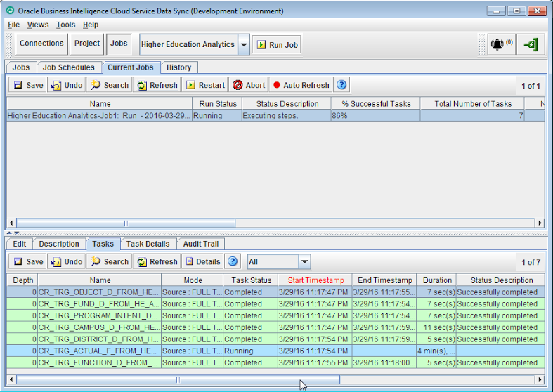Open the Views menu
The width and height of the screenshot is (553, 392).
click(38, 25)
